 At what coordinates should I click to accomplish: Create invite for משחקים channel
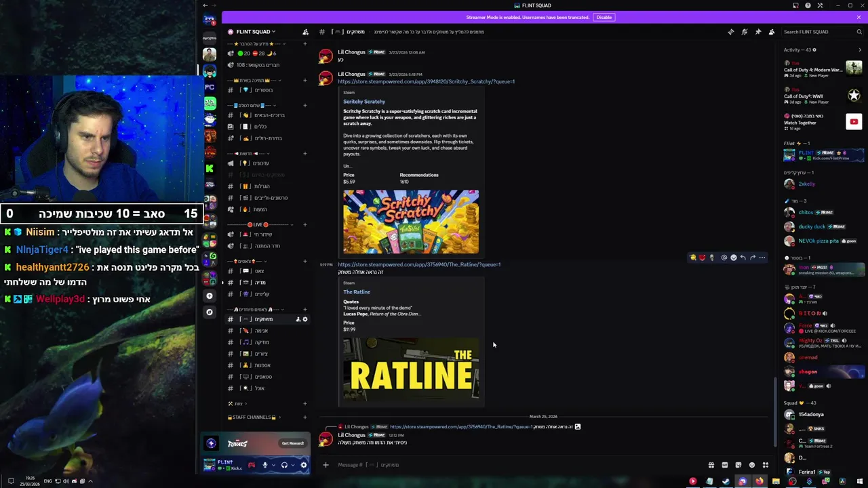[298, 319]
